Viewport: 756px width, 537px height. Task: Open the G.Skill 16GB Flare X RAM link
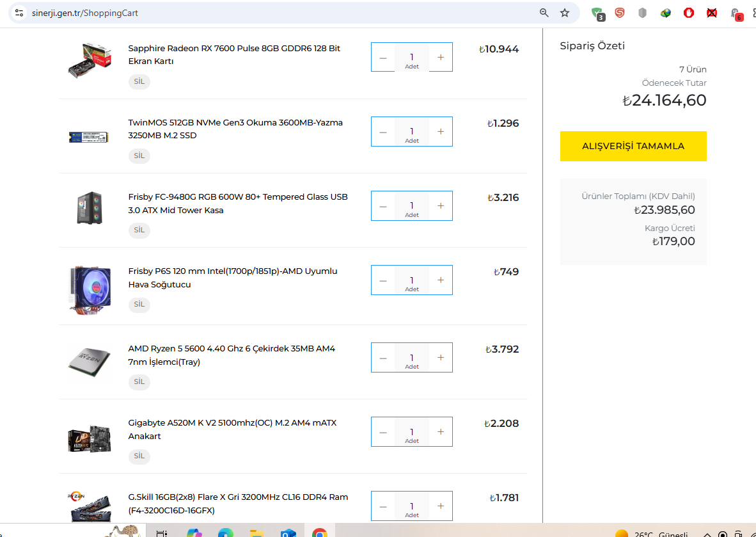point(238,503)
